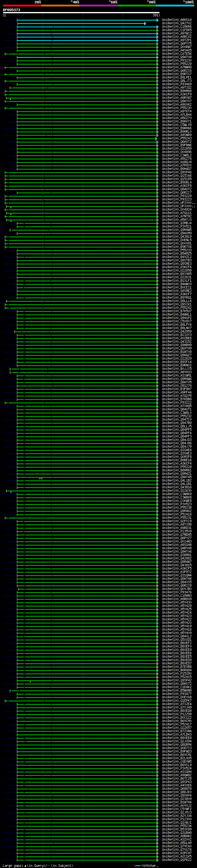Screen dimensions: 197x868
Task: Open hit UniRef100_Q9AT08
Action: 176,57
